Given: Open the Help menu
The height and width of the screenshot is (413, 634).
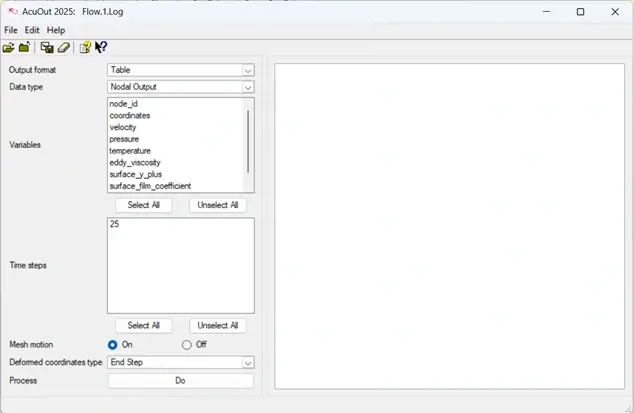Looking at the screenshot, I should click(56, 30).
